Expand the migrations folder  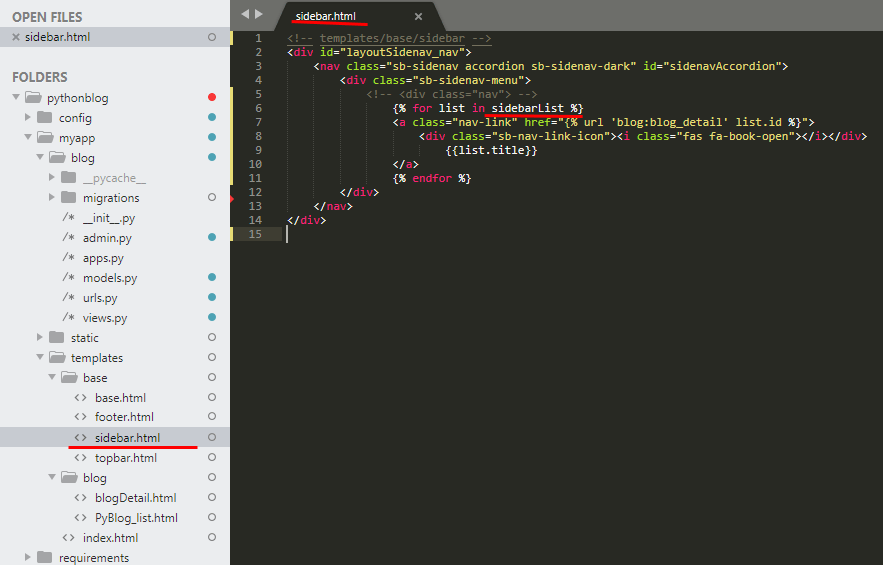(52, 197)
